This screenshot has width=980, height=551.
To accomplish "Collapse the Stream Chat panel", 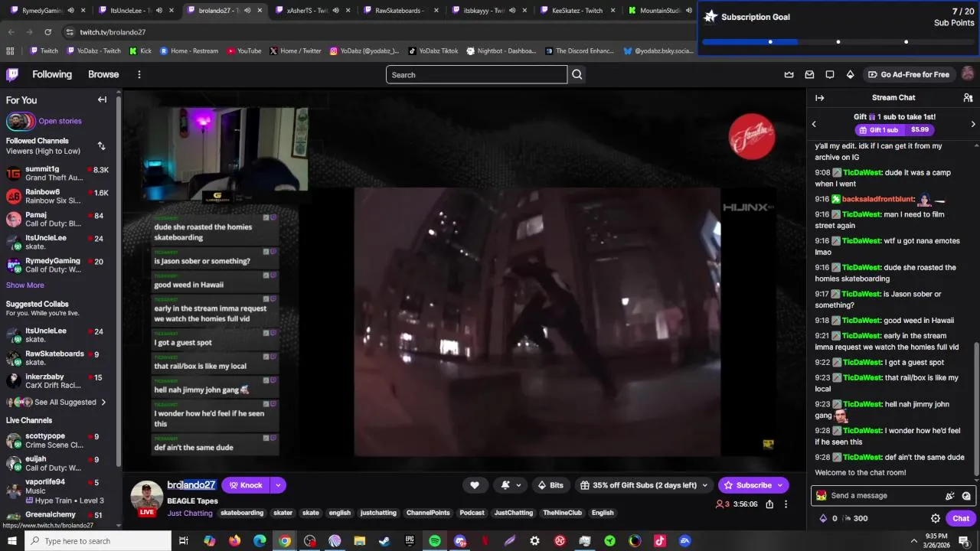I will coord(819,97).
